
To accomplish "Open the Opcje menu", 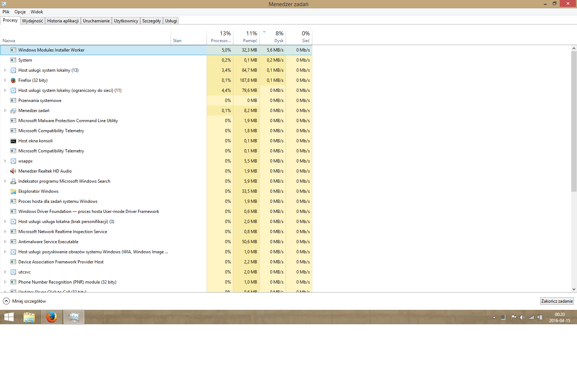I will pos(20,12).
